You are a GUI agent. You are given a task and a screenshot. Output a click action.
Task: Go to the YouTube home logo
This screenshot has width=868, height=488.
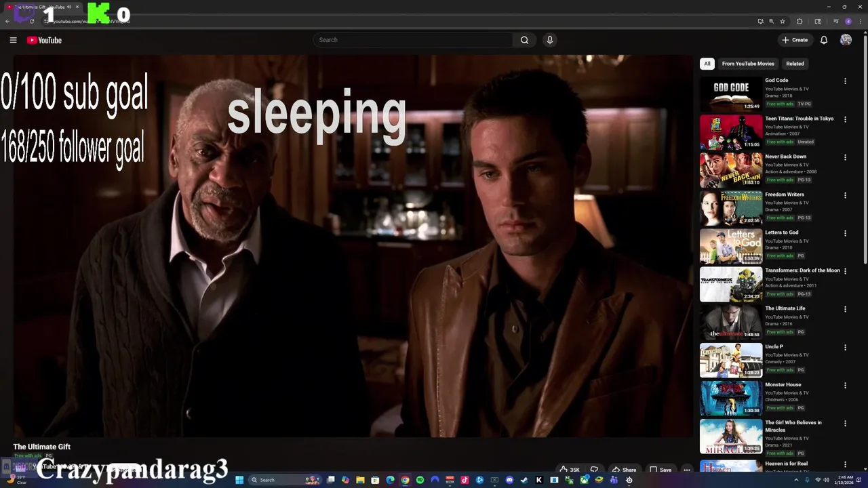pos(44,40)
